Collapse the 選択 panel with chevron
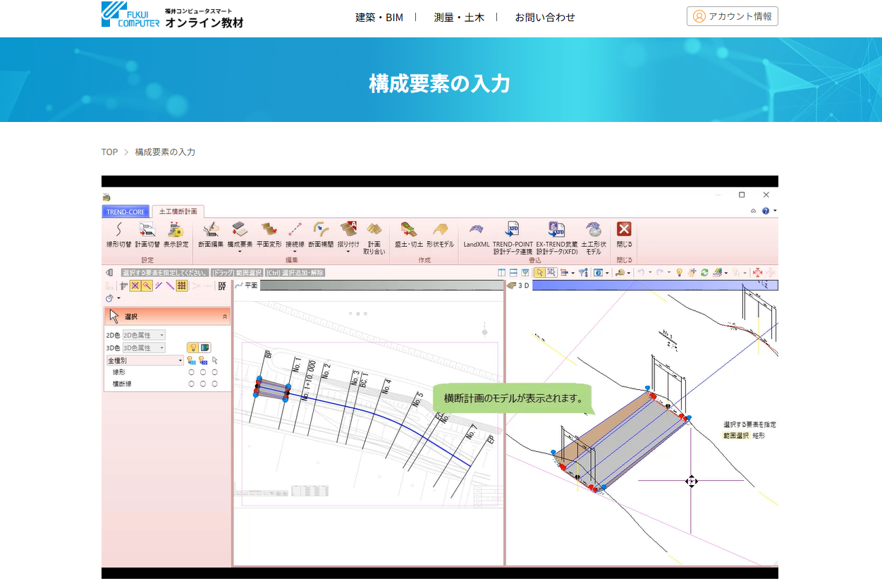This screenshot has height=588, width=882. click(x=225, y=317)
